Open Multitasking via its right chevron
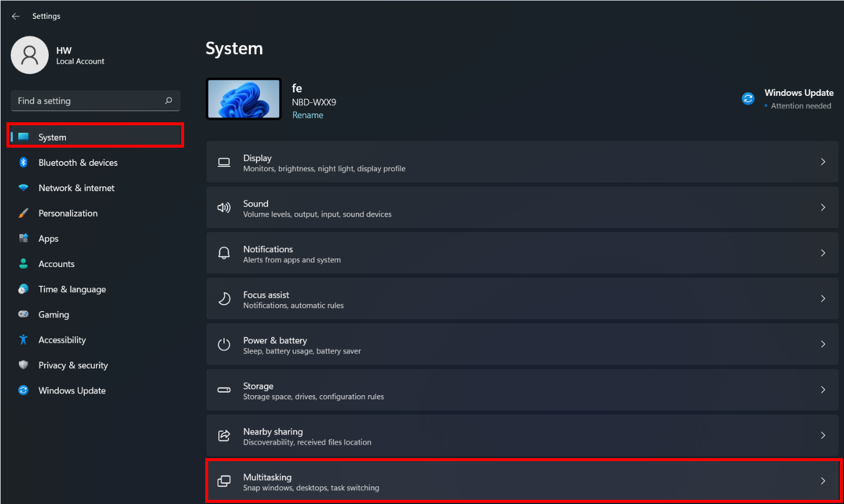The width and height of the screenshot is (844, 504). tap(823, 481)
